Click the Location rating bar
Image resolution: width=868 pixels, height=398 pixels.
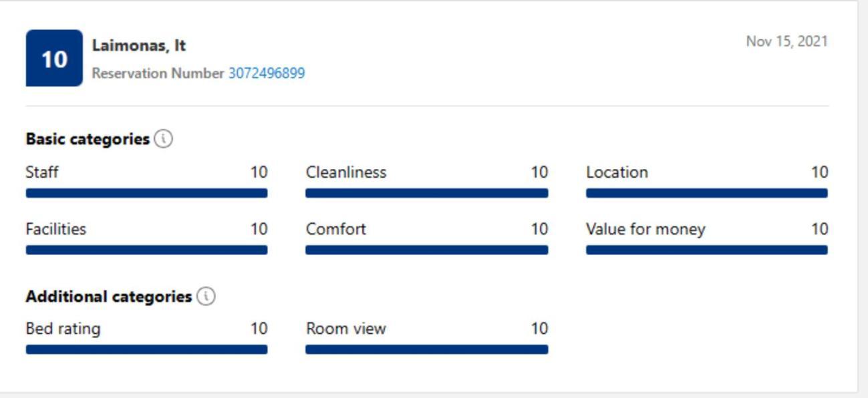pyautogui.click(x=707, y=193)
